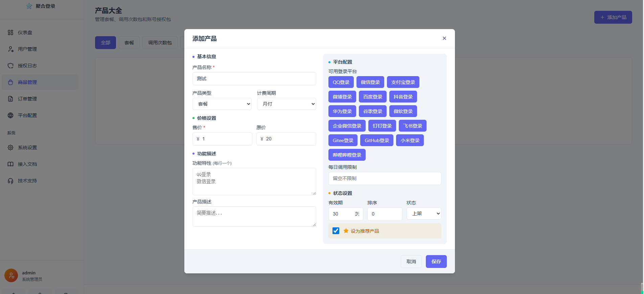Screen dimensions: 644x294
Task: Click the 每日调用限制 input field
Action: click(x=385, y=178)
